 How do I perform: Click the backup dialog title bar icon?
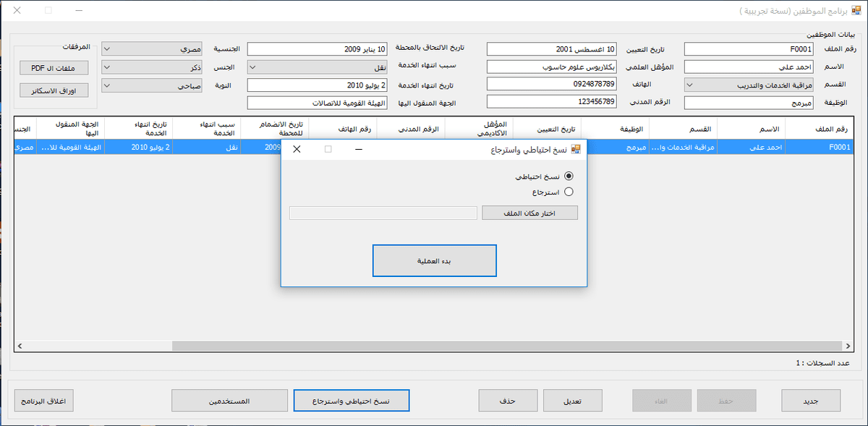click(576, 149)
